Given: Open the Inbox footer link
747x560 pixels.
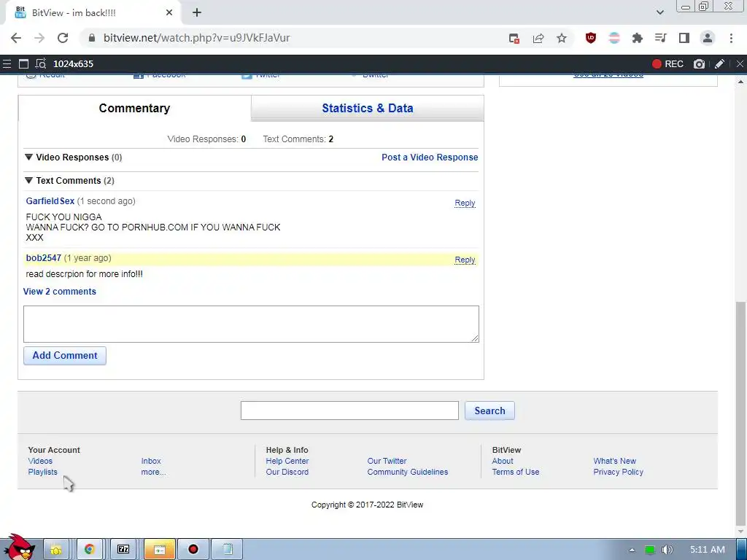Looking at the screenshot, I should [x=151, y=461].
